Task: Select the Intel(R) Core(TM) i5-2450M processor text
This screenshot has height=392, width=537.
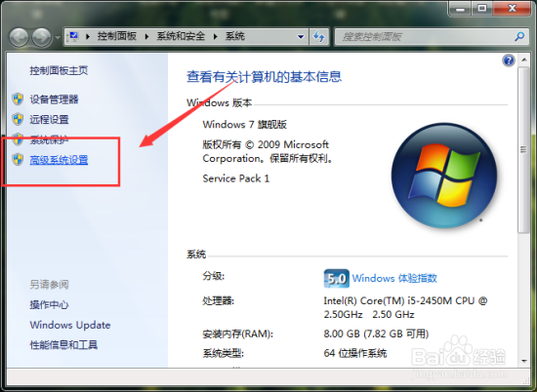Action: 405,307
